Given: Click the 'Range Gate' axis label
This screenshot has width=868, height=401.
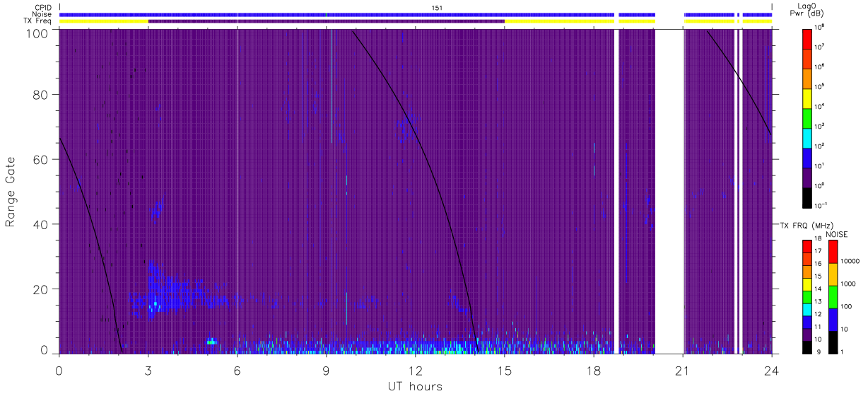Looking at the screenshot, I should click(x=11, y=192).
